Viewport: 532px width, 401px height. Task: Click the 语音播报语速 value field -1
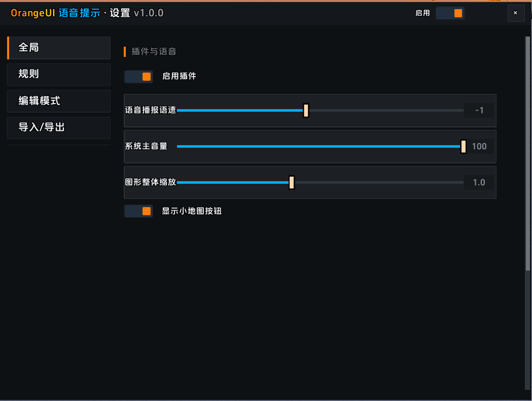point(479,110)
